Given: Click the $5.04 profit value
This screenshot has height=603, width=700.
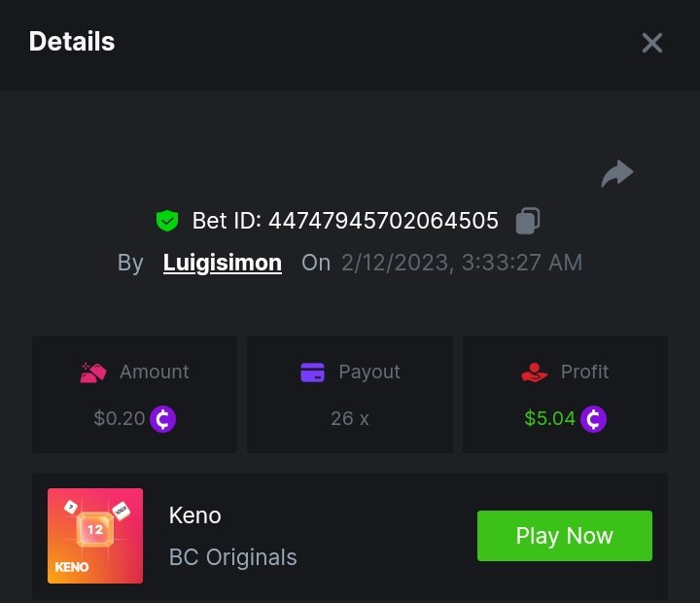Looking at the screenshot, I should (550, 419).
